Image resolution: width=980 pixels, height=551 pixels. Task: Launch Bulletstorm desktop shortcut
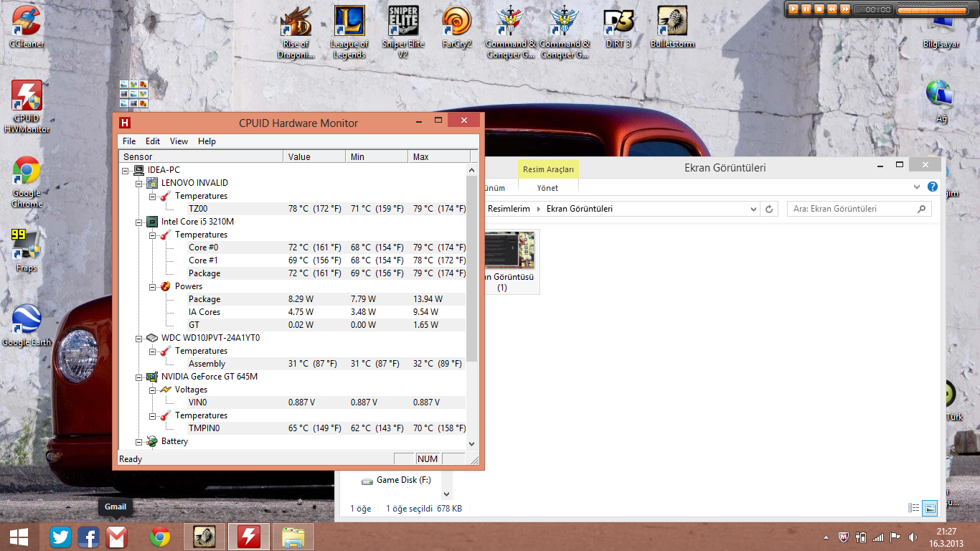pyautogui.click(x=672, y=27)
